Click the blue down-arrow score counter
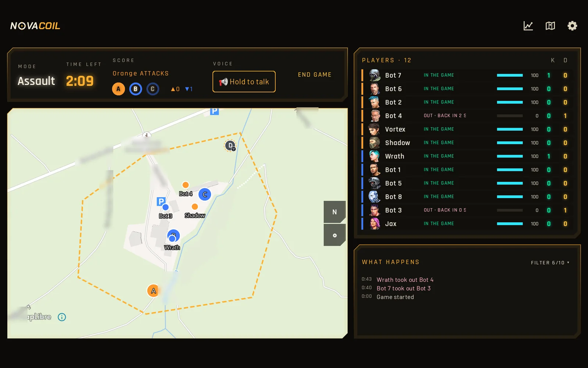The width and height of the screenshot is (588, 368). click(189, 89)
